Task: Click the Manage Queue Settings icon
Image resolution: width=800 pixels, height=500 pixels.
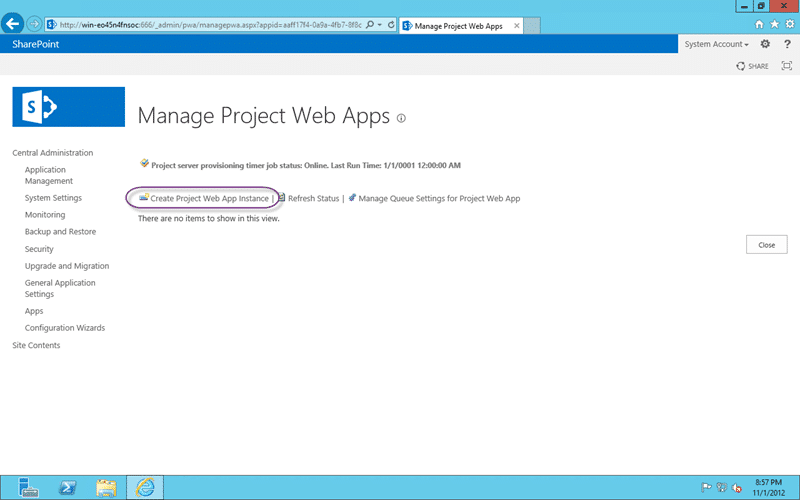Action: [352, 197]
